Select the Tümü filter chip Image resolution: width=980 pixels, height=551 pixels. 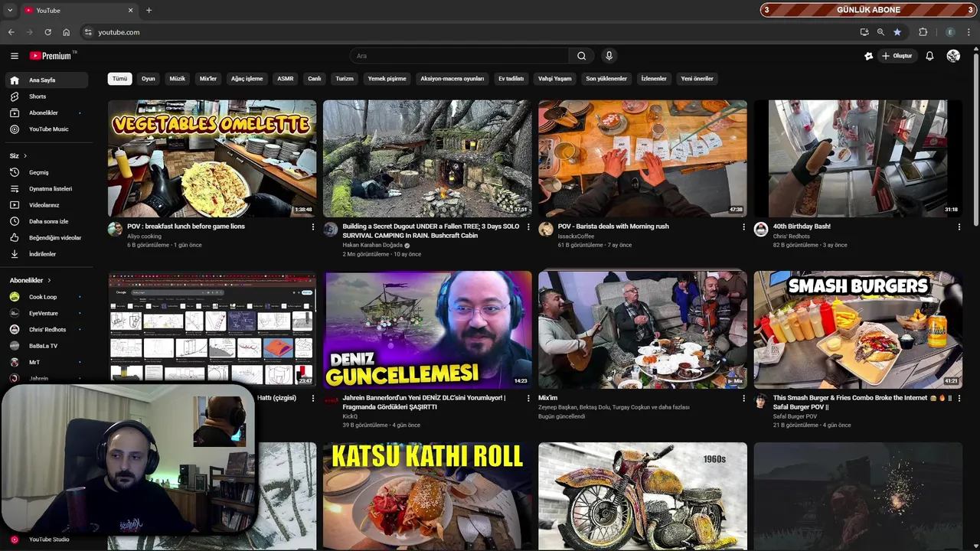[x=120, y=79]
